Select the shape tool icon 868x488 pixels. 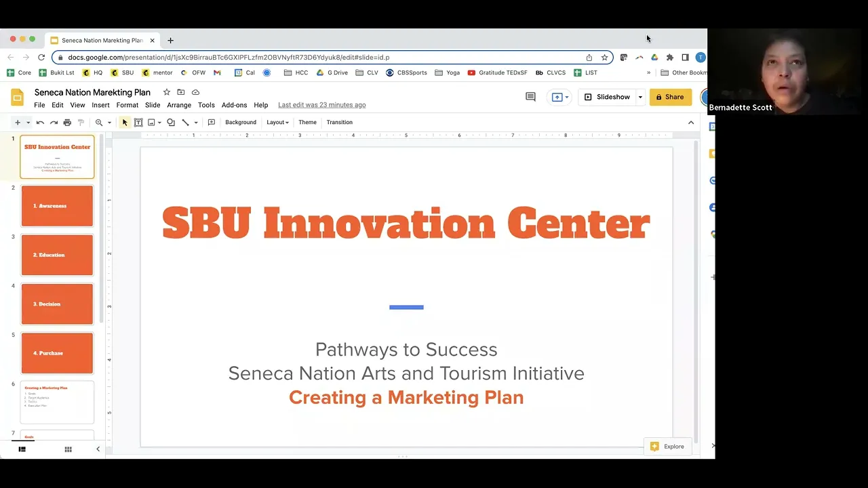[171, 123]
